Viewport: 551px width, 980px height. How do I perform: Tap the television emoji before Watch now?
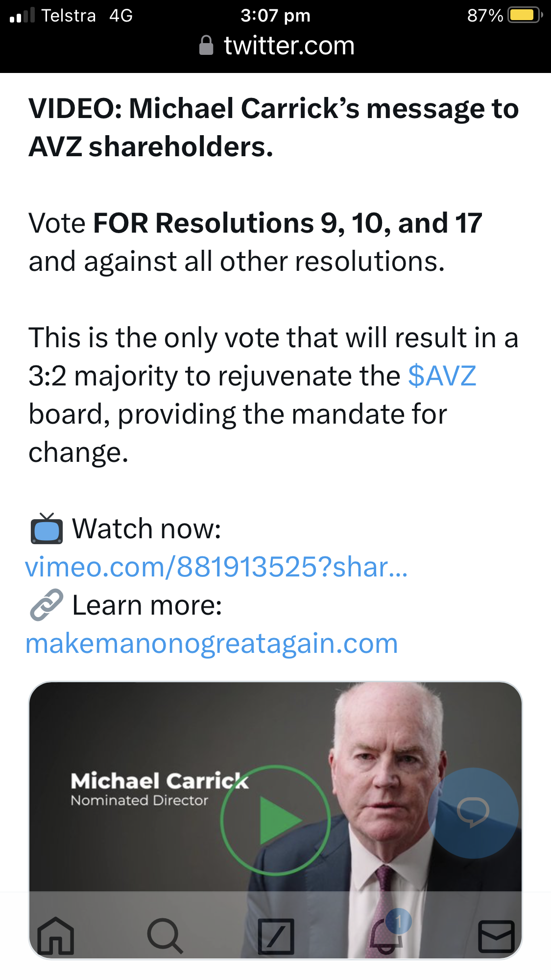point(47,529)
